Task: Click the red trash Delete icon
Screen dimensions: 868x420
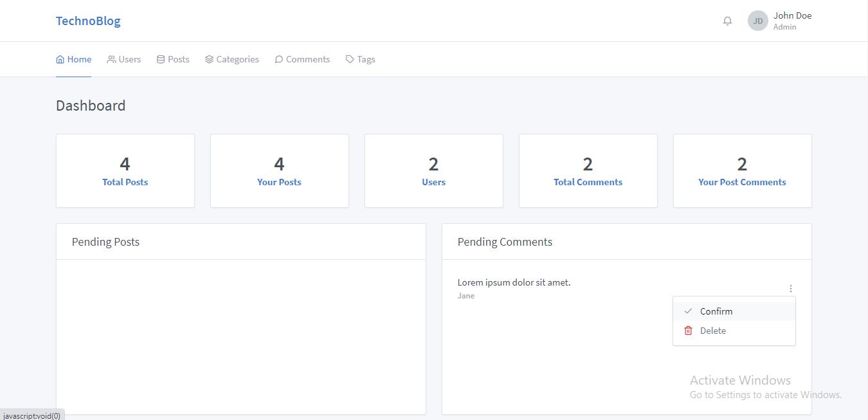Action: pyautogui.click(x=688, y=331)
